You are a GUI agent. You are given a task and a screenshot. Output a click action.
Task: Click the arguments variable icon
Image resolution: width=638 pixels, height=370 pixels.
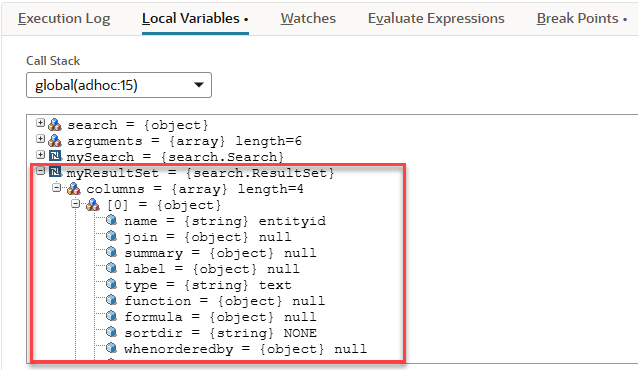point(55,140)
